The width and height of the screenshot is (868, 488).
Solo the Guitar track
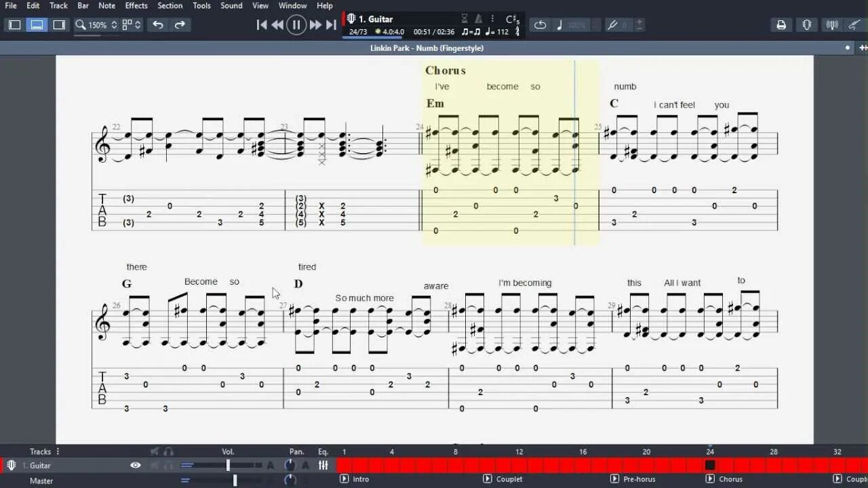coord(169,466)
